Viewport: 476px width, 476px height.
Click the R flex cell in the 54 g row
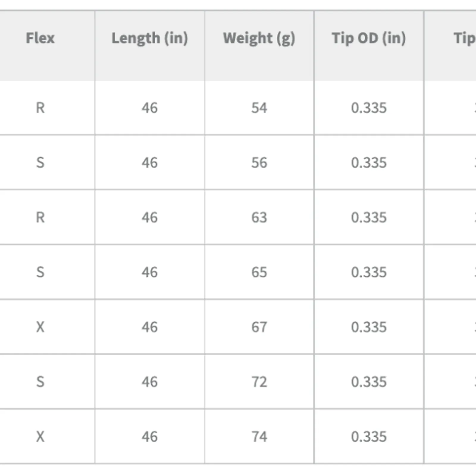point(40,108)
